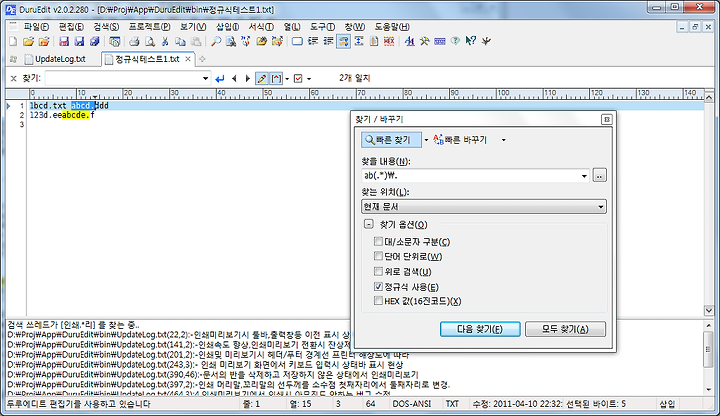Screen dimensions: 720x416
Task: Open dropdown arrow next to regex [^] button
Action: pyautogui.click(x=287, y=79)
